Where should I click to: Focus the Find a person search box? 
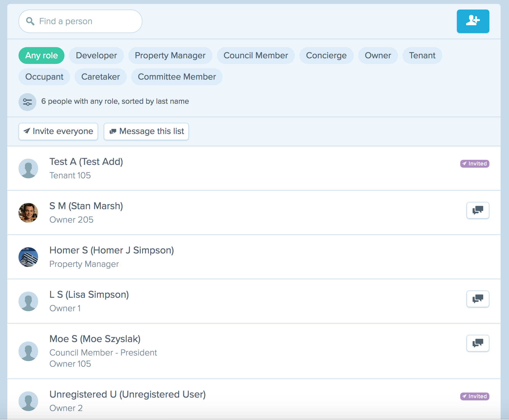point(84,21)
